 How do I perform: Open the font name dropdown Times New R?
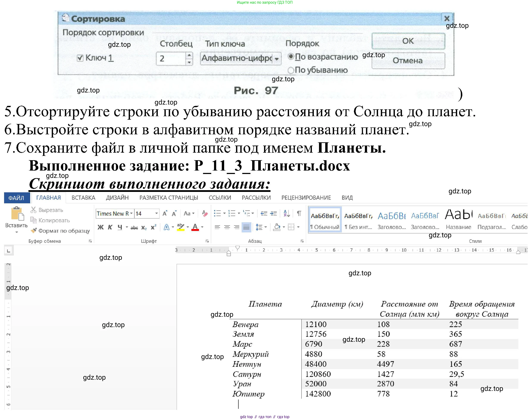pos(132,213)
